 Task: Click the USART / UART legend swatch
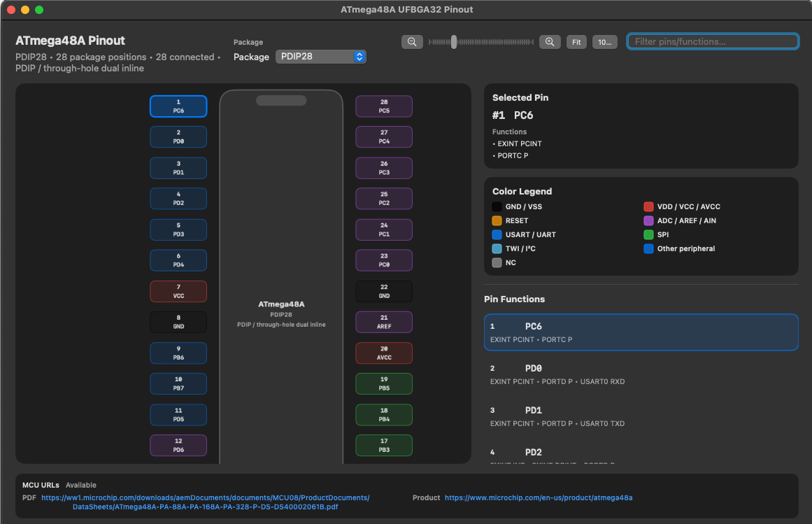(x=497, y=234)
